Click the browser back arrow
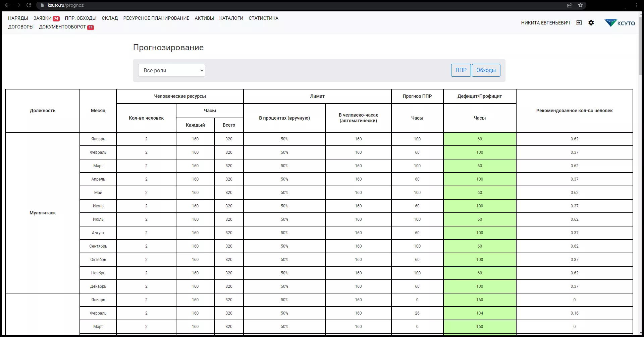This screenshot has height=337, width=644. click(7, 5)
